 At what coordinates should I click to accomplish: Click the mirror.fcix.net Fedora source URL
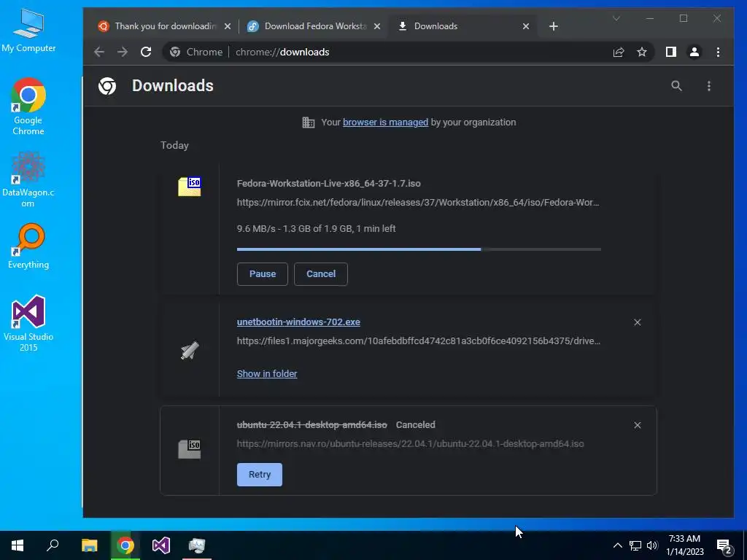418,203
